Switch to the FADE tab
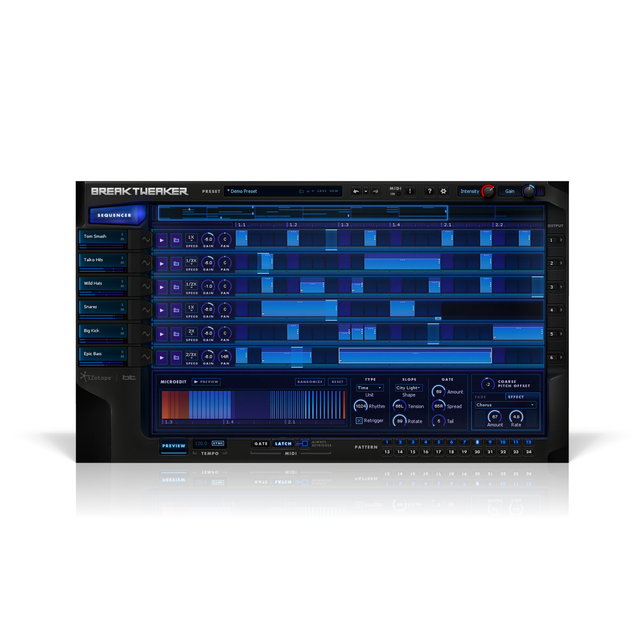The width and height of the screenshot is (644, 644). pos(480,397)
